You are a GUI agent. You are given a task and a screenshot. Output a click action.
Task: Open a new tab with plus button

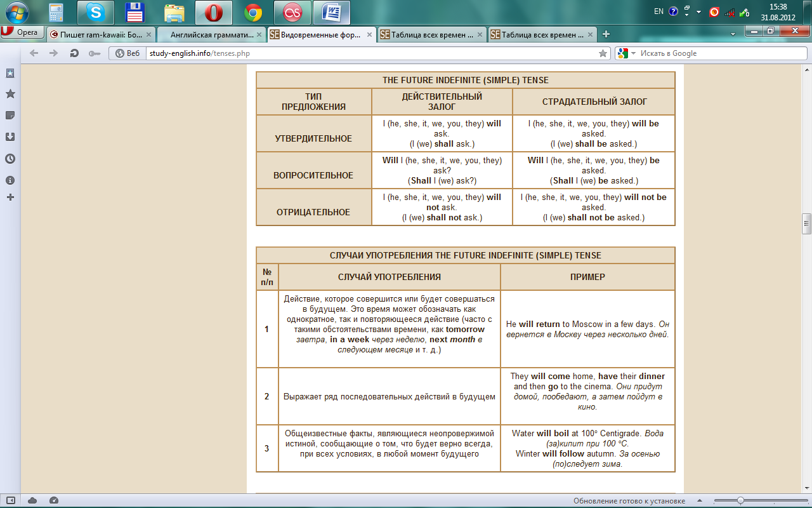[x=606, y=34]
